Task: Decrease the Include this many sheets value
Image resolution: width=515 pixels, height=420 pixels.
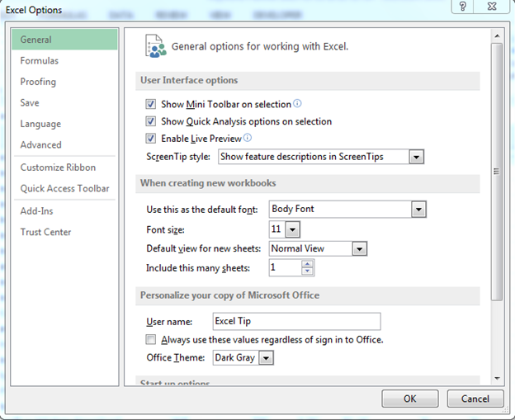Action: [x=307, y=271]
